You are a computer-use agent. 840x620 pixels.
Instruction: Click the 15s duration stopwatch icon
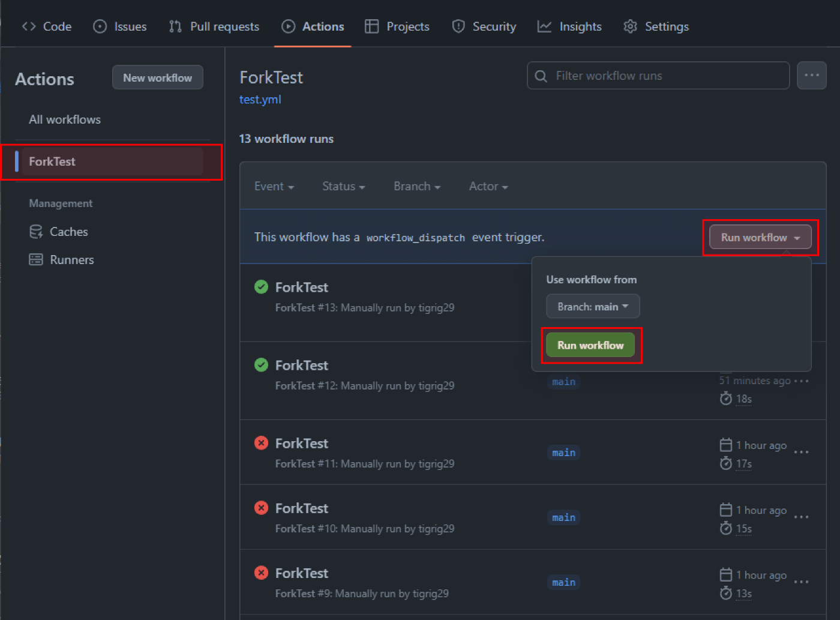pyautogui.click(x=726, y=528)
